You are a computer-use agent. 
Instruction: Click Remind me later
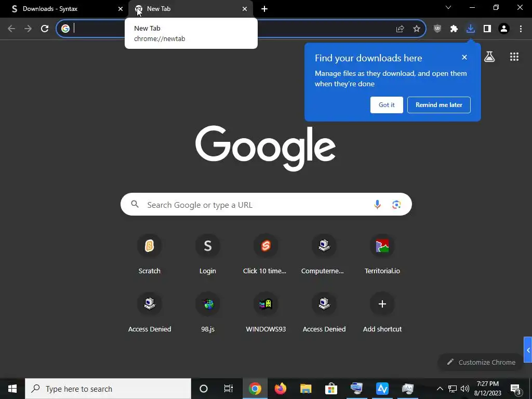pos(438,105)
